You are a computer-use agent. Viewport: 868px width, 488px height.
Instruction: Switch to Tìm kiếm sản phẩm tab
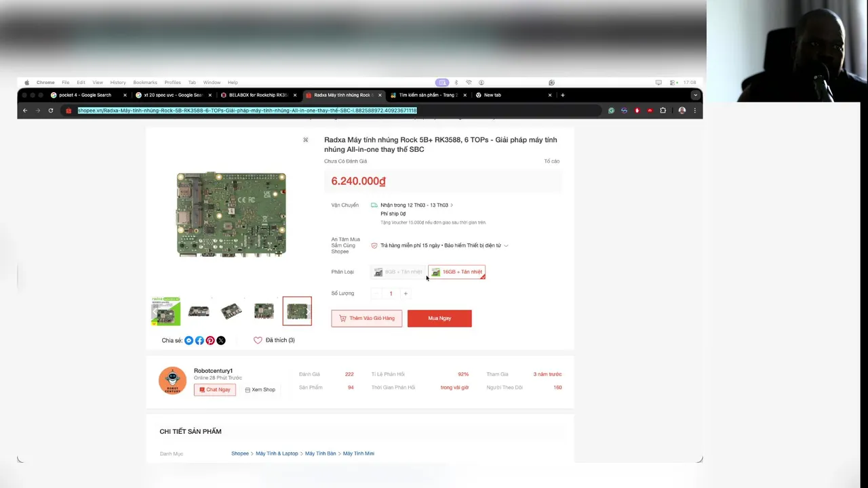tap(429, 95)
